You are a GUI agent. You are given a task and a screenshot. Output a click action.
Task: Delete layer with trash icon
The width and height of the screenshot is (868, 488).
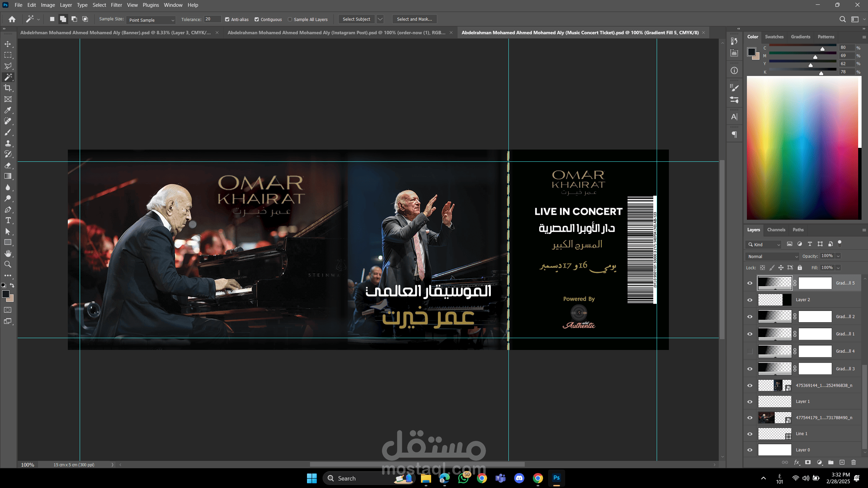coord(854,462)
